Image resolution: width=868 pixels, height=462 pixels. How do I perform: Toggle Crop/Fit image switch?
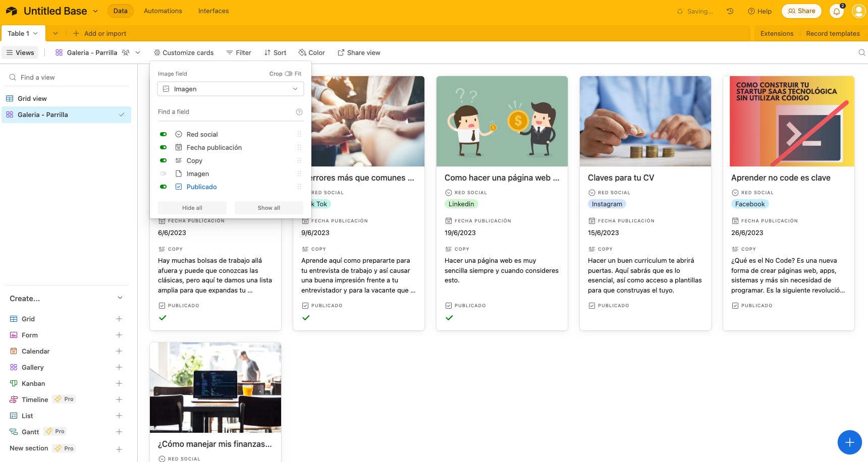tap(288, 74)
